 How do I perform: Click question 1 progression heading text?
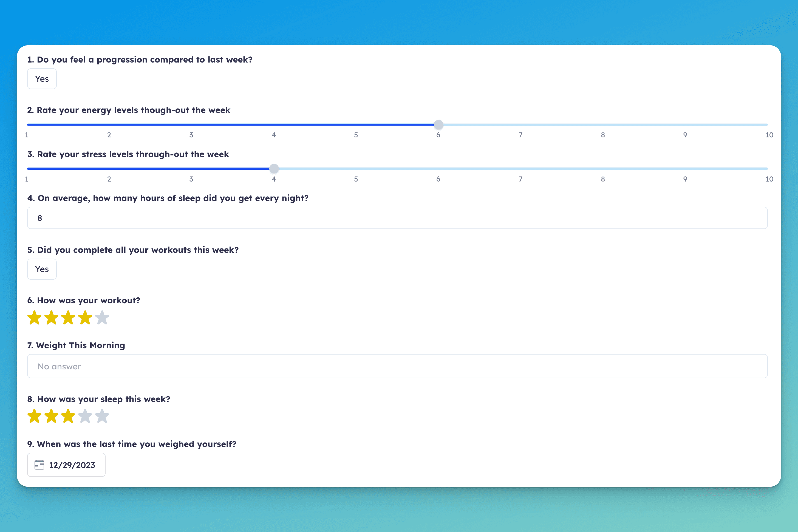coord(140,60)
